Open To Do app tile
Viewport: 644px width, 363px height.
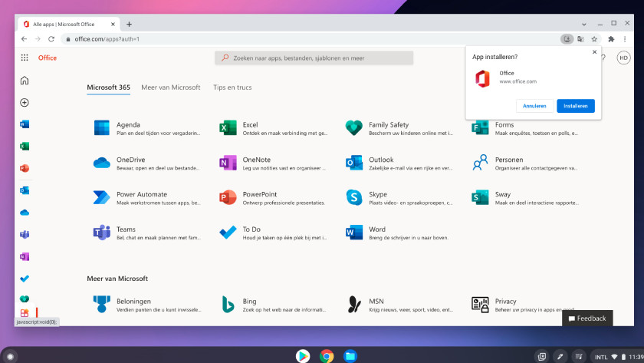(x=273, y=233)
